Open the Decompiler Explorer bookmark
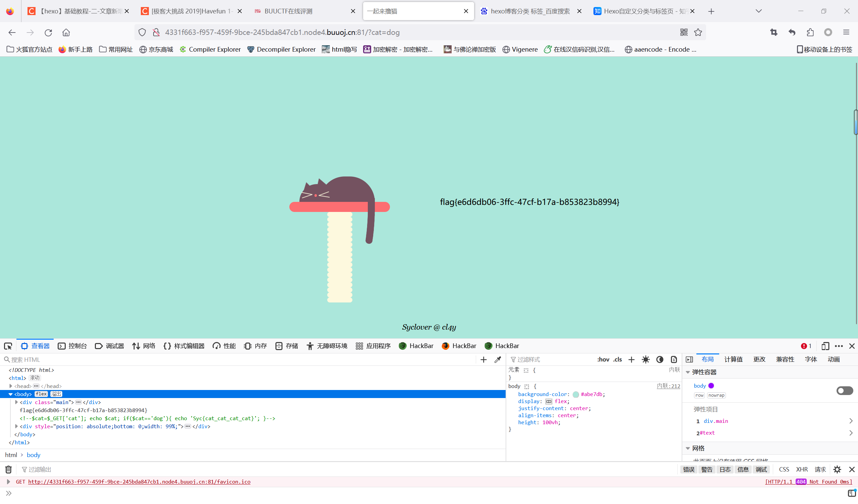Image resolution: width=858 pixels, height=504 pixels. point(282,49)
